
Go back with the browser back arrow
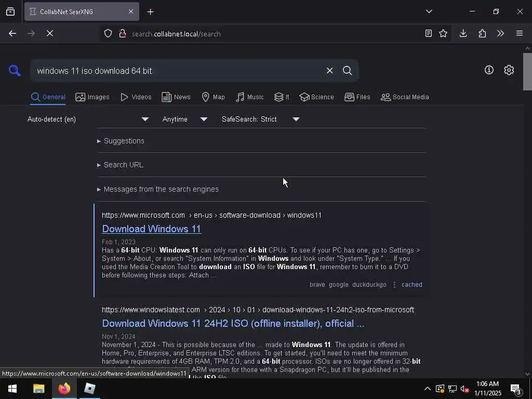(12, 33)
